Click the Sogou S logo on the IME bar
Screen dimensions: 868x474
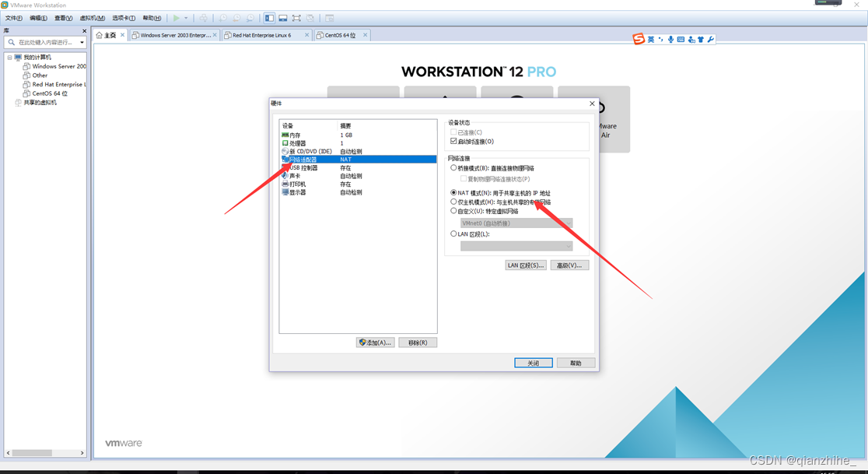pos(639,39)
